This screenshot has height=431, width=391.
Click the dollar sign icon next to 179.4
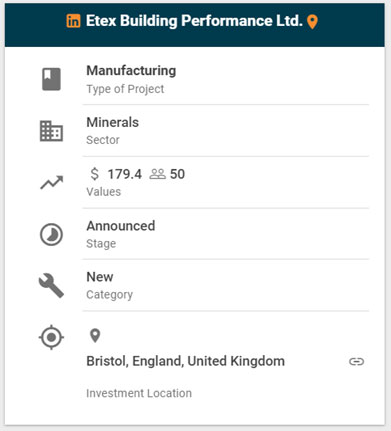[x=95, y=174]
